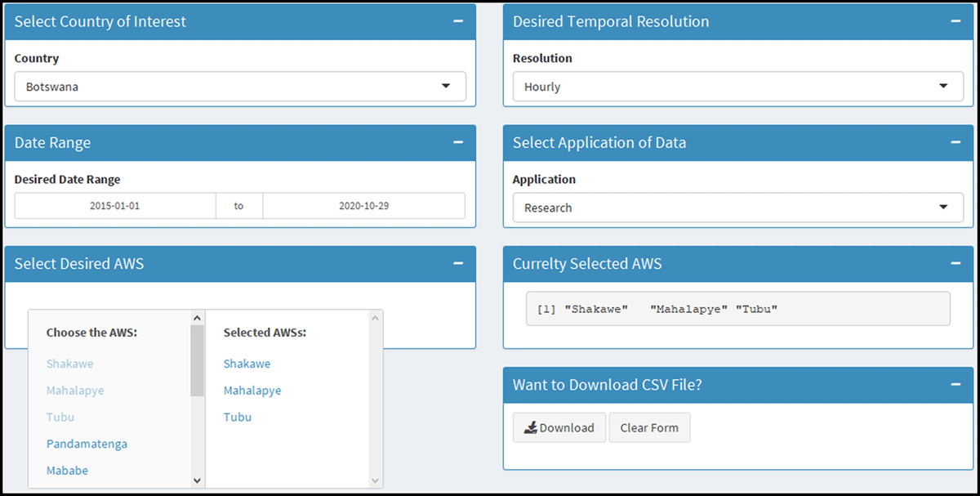Collapse the Date Range panel
Viewport: 980px width, 496px height.
click(x=457, y=143)
